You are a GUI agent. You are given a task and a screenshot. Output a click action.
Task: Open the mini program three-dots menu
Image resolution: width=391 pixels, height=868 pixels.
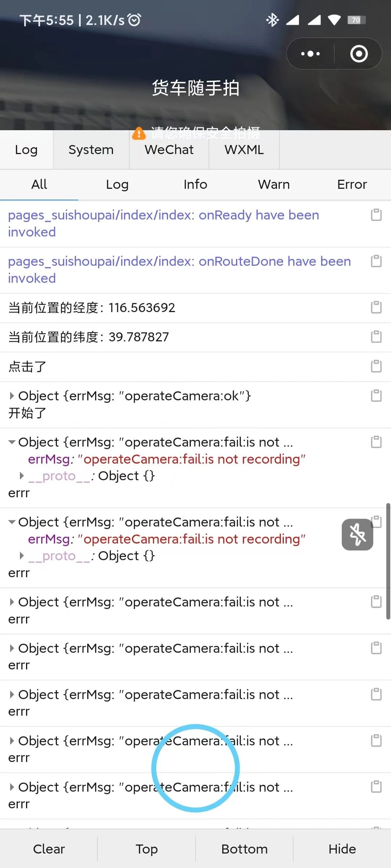[x=310, y=54]
